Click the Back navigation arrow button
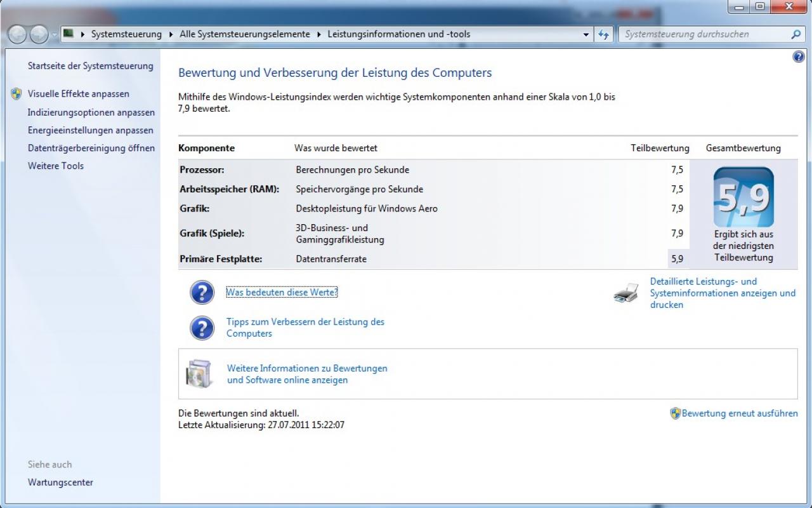 (x=17, y=34)
